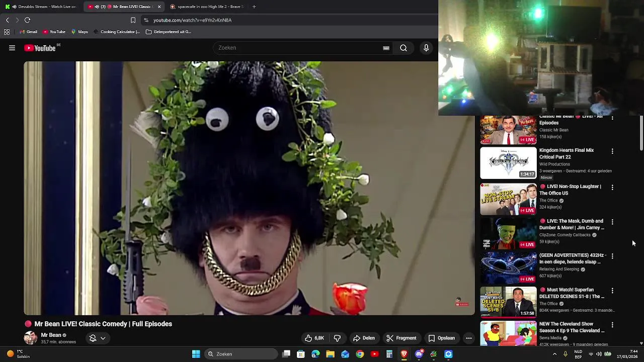Screen dimensions: 644x362
Task: Open the 1°C Solskin weather widget
Action: 17,354
